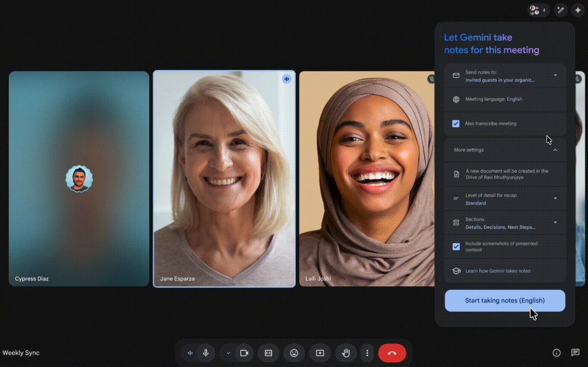Toggle the camera button
The image size is (588, 367).
[x=244, y=353]
